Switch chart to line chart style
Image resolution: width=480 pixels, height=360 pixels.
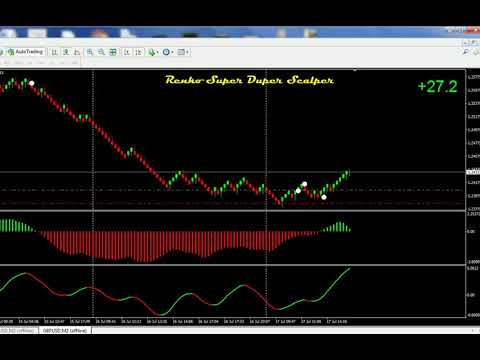(x=77, y=52)
